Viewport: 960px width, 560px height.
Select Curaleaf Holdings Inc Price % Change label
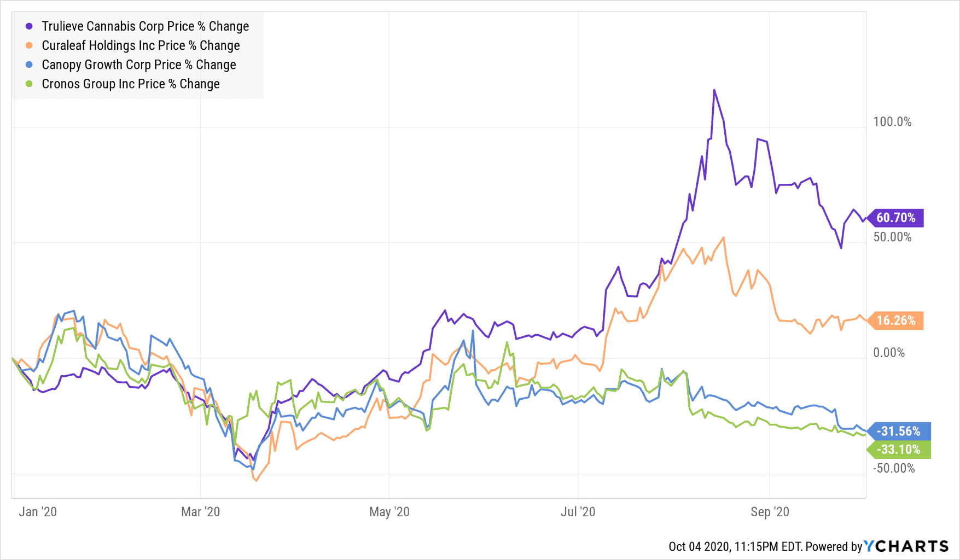[141, 45]
